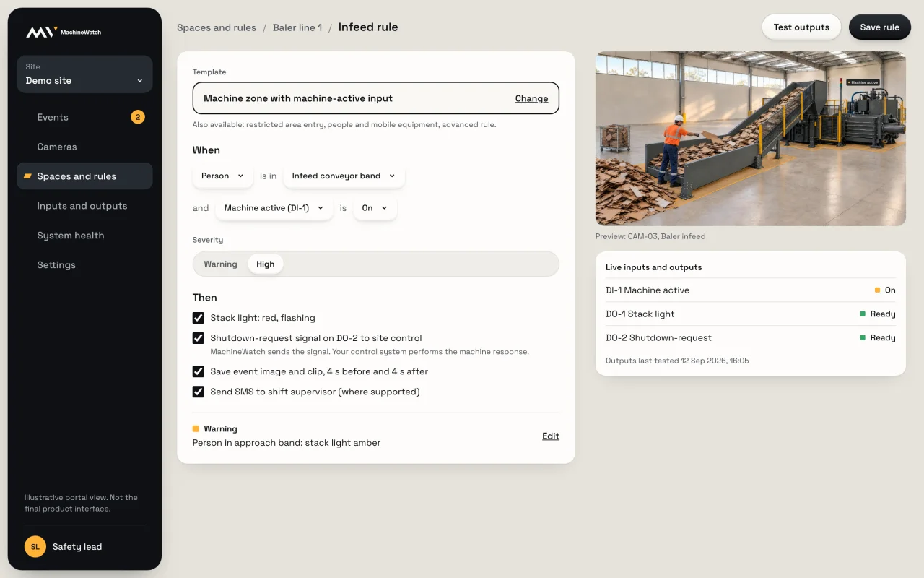The image size is (924, 578).
Task: Open the Infeed conveyor band dropdown
Action: point(344,176)
